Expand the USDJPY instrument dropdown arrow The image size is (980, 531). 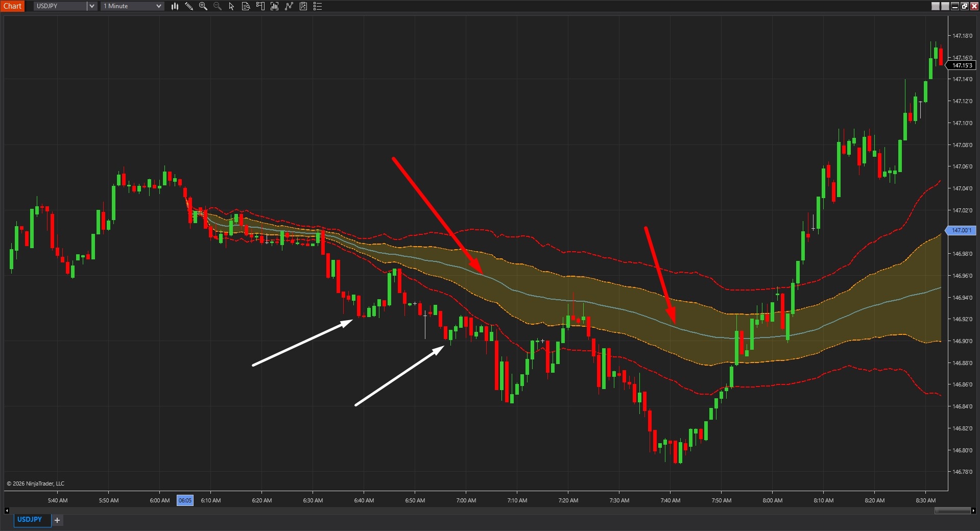(x=92, y=6)
